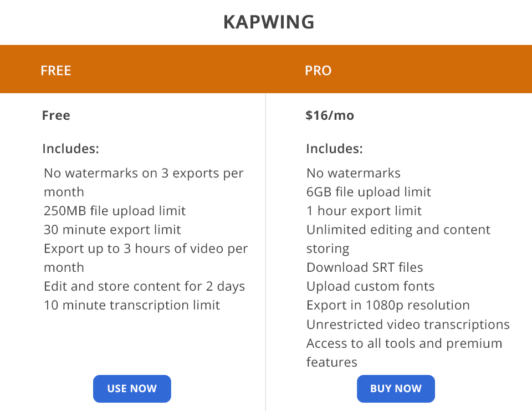
Task: Select the PRO plan column header
Action: tap(318, 70)
